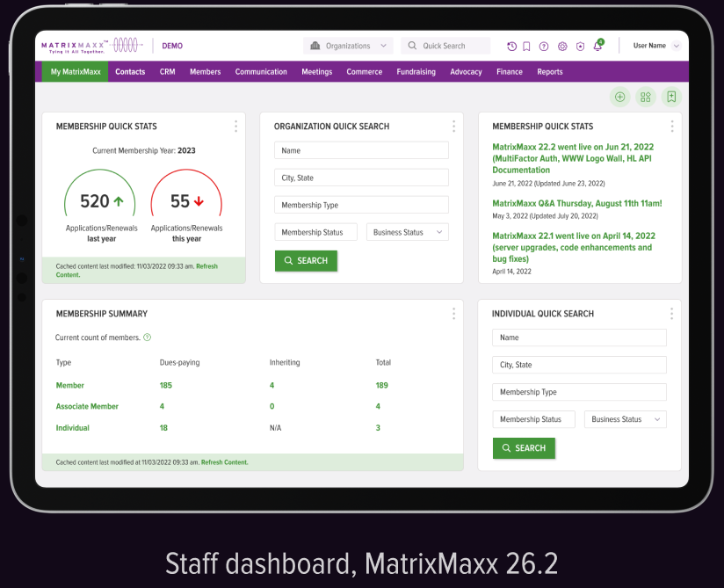Open the MatrixMaxx 22.2 went live article
This screenshot has height=588, width=724.
573,158
